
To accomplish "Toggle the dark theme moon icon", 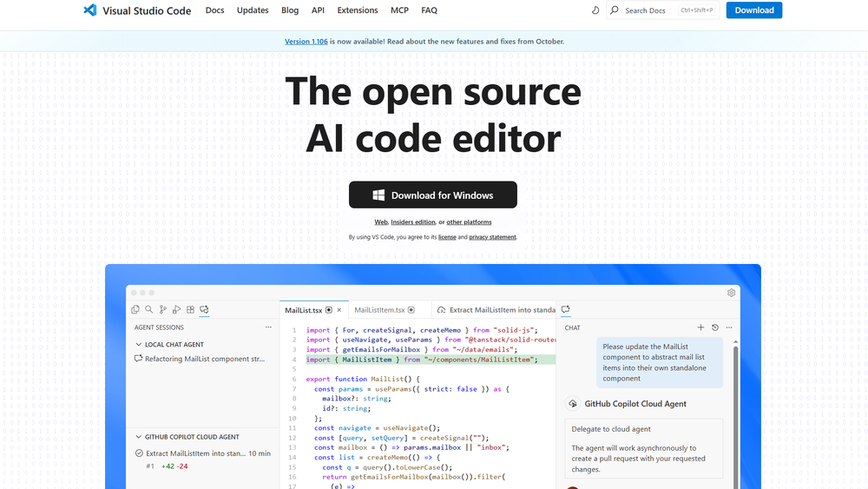I will click(595, 10).
